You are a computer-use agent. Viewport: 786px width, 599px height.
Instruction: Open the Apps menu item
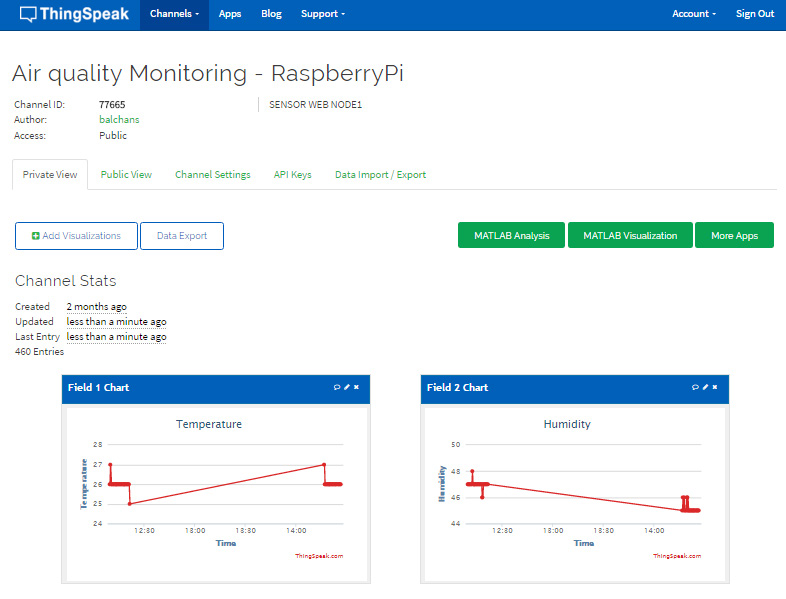click(230, 14)
